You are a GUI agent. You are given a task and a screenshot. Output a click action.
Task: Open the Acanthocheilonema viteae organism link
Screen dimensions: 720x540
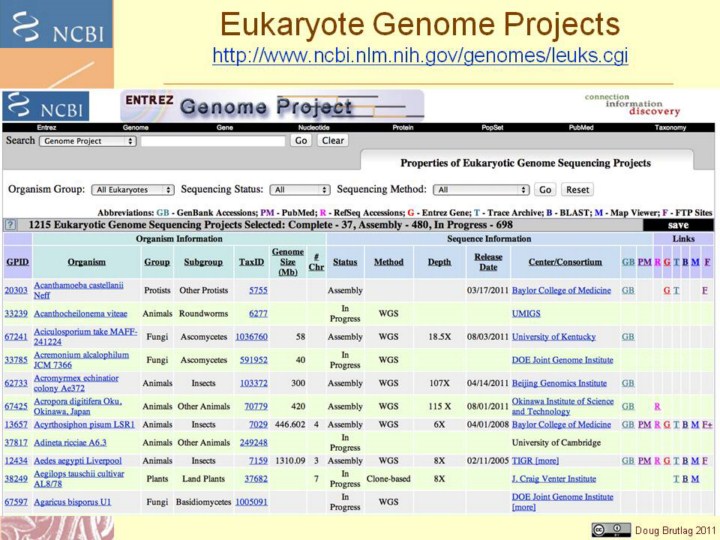[80, 314]
